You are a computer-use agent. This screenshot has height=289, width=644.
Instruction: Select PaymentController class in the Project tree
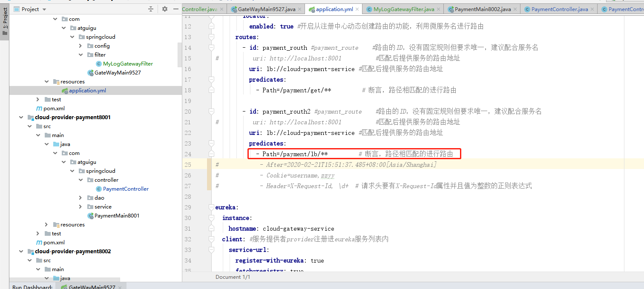pyautogui.click(x=126, y=189)
